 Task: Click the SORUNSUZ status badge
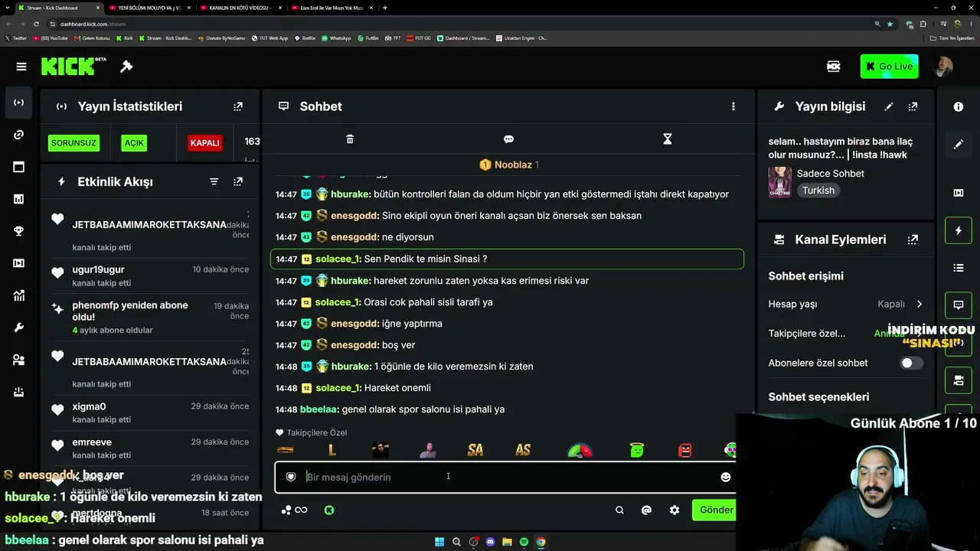click(74, 142)
